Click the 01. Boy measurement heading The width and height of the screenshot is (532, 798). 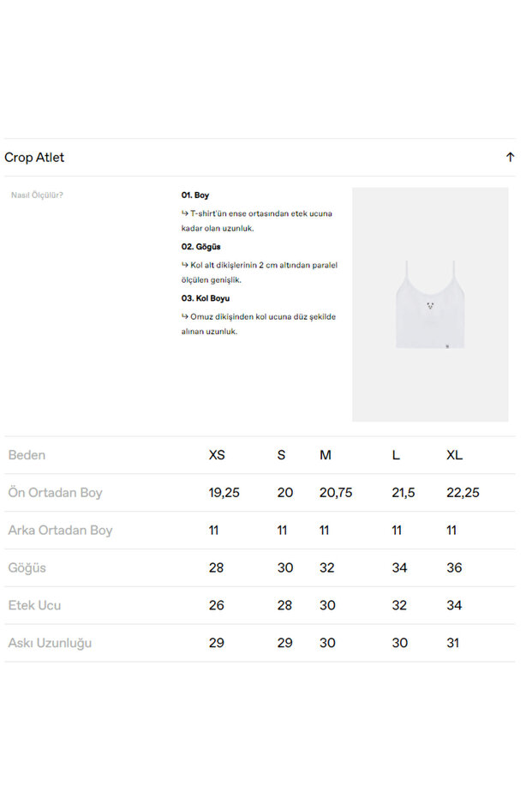pyautogui.click(x=195, y=195)
